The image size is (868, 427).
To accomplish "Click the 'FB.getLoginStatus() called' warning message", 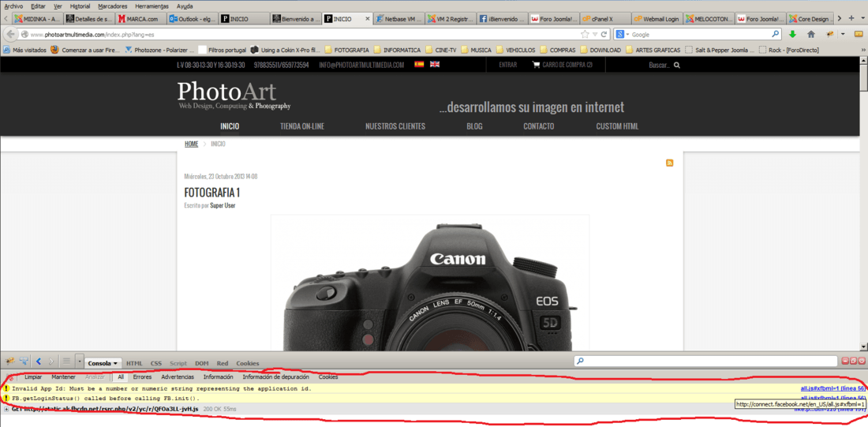I will click(106, 399).
